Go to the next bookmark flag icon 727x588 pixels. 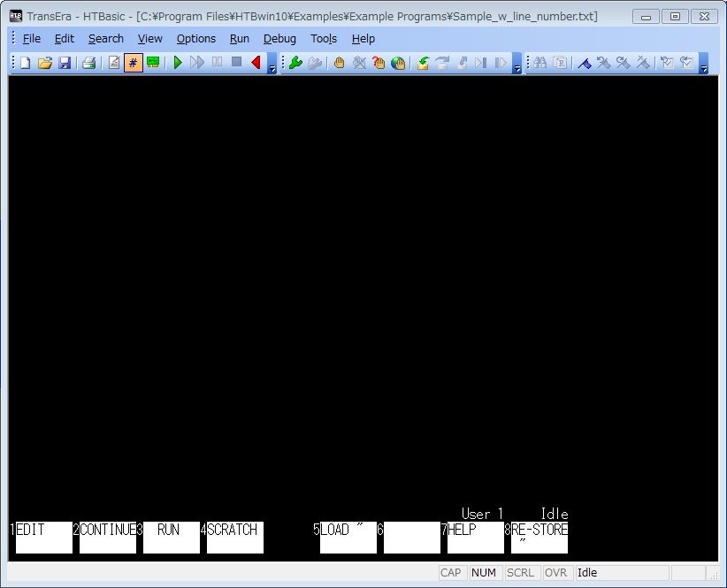[624, 63]
